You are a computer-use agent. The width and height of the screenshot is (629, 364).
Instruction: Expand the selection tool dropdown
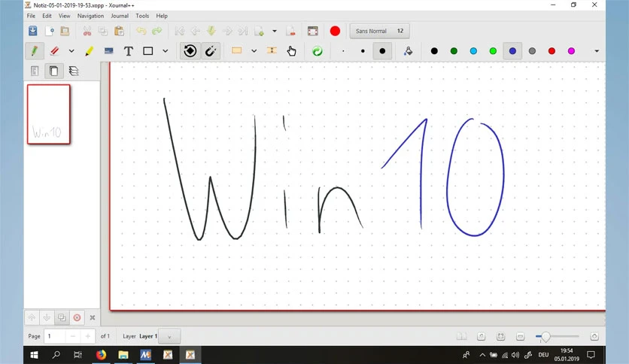[254, 51]
